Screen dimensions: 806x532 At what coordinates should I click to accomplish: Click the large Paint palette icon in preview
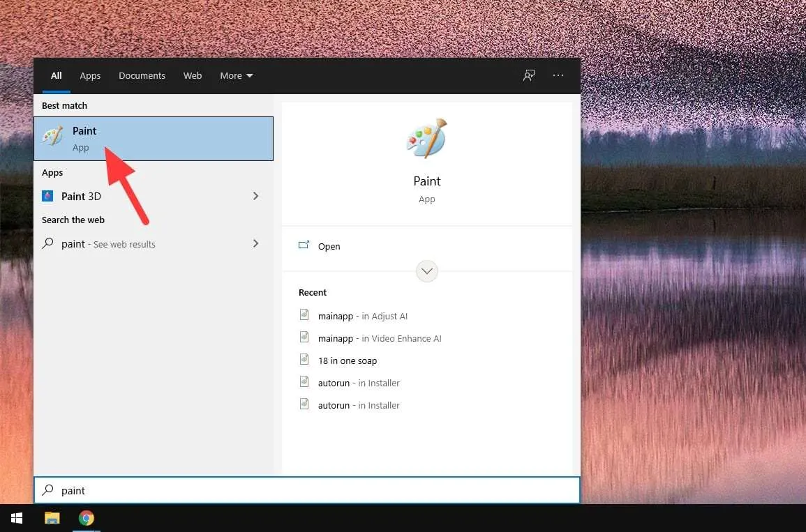(426, 139)
